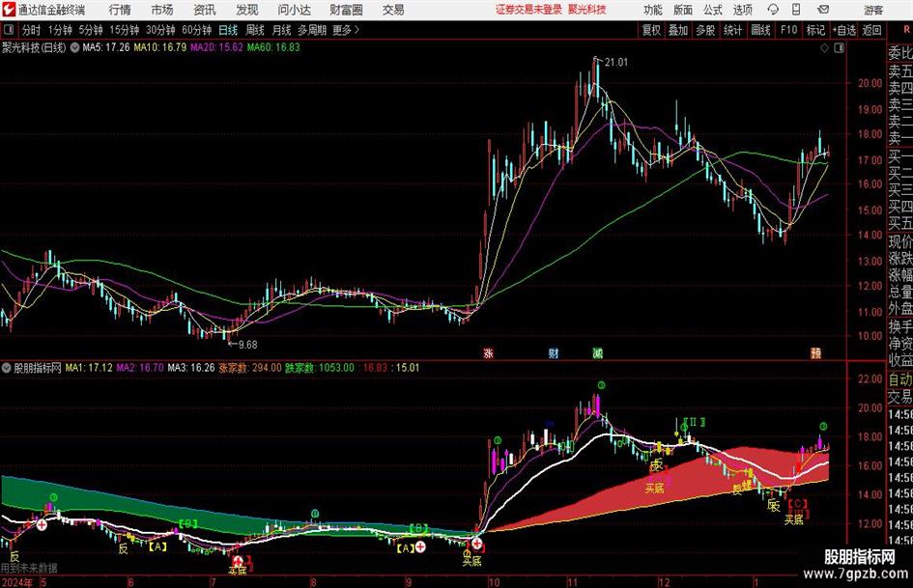This screenshot has height=588, width=913.
Task: Click the blue 财 event marker
Action: (554, 353)
